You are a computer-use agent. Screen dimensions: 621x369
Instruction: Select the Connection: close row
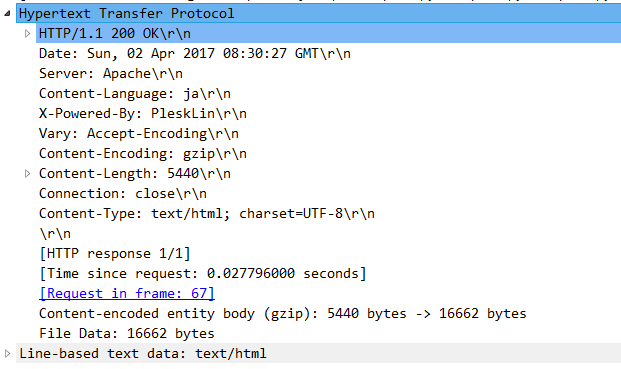click(123, 194)
